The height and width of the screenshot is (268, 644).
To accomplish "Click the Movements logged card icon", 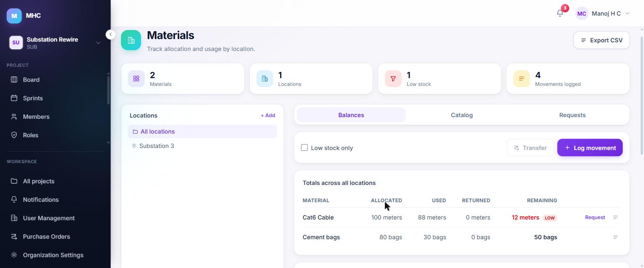I will [x=522, y=79].
